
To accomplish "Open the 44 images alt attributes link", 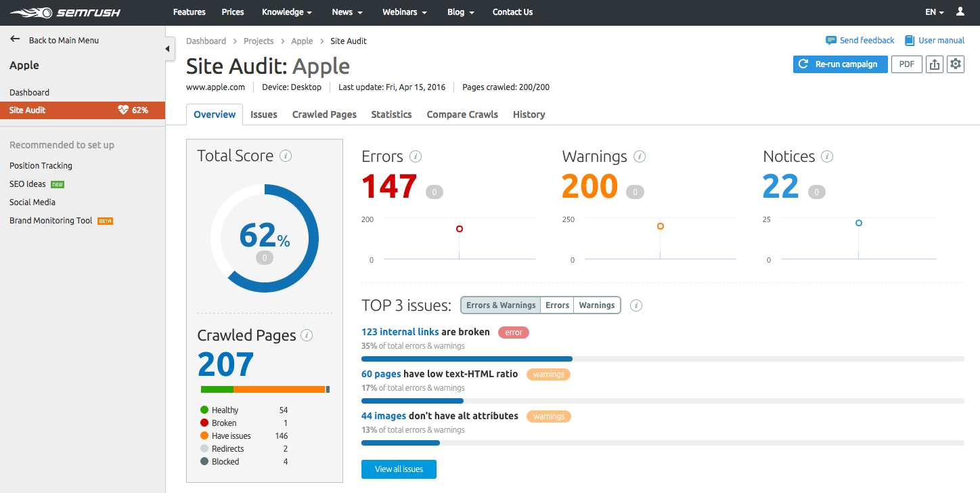I will [x=384, y=416].
